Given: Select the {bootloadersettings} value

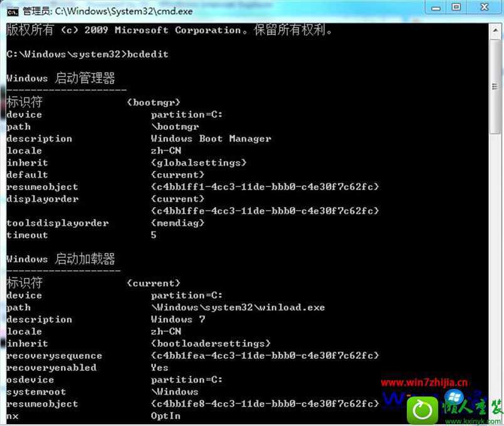Looking at the screenshot, I should [211, 344].
